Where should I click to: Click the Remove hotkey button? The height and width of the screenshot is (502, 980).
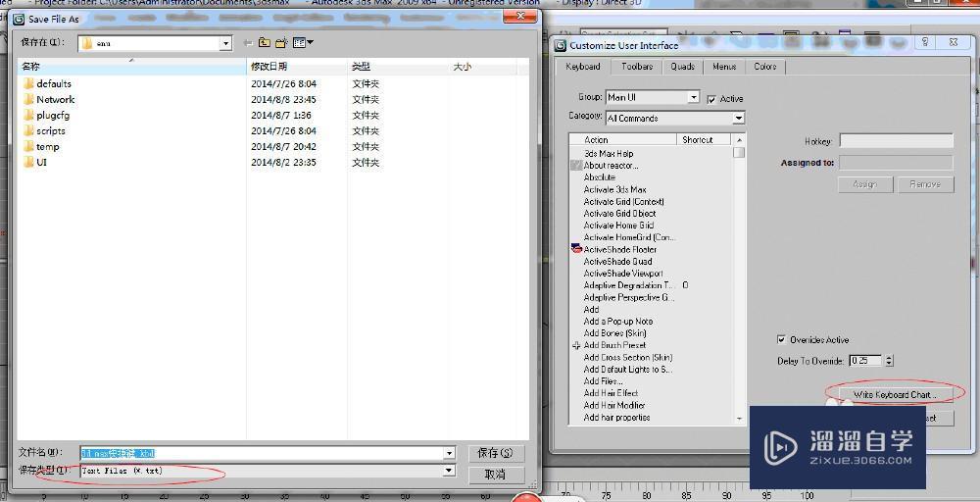pyautogui.click(x=926, y=184)
